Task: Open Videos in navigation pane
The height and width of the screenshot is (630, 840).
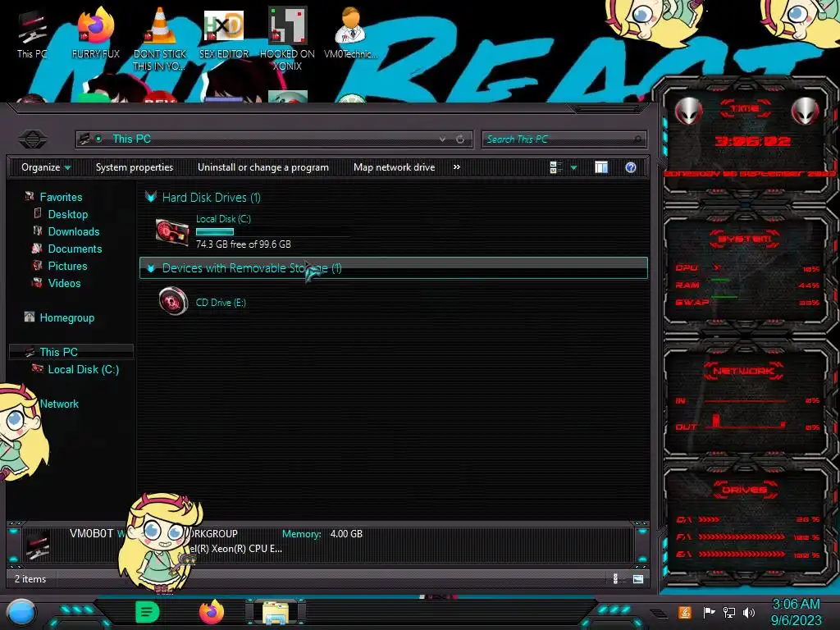Action: (x=64, y=283)
